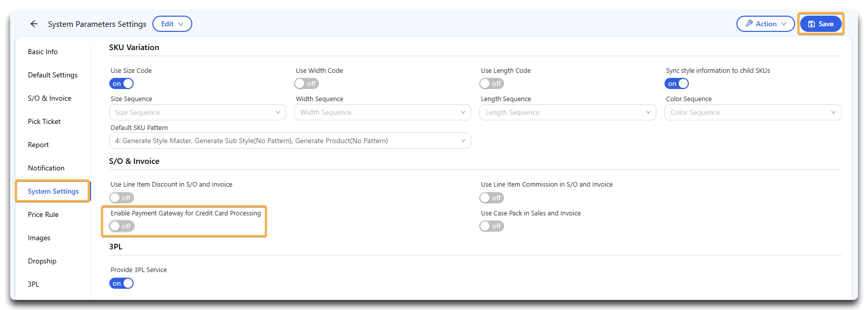Click the System Parameters Settings title
868x310 pixels.
[97, 24]
